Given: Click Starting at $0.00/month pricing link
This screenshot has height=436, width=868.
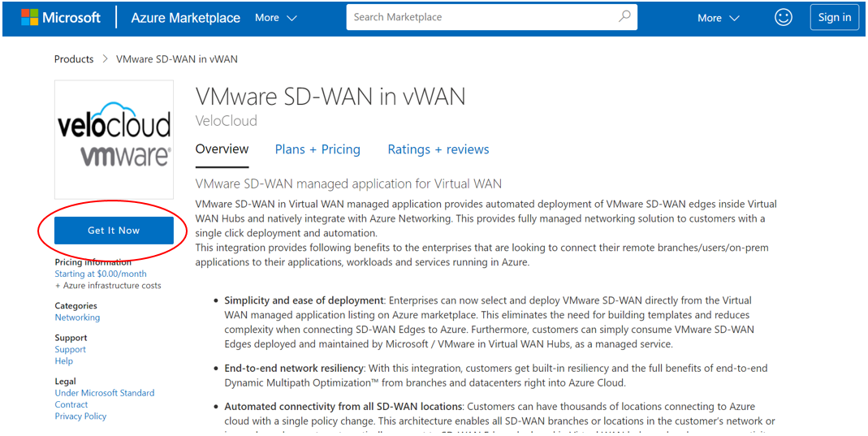Looking at the screenshot, I should [101, 274].
